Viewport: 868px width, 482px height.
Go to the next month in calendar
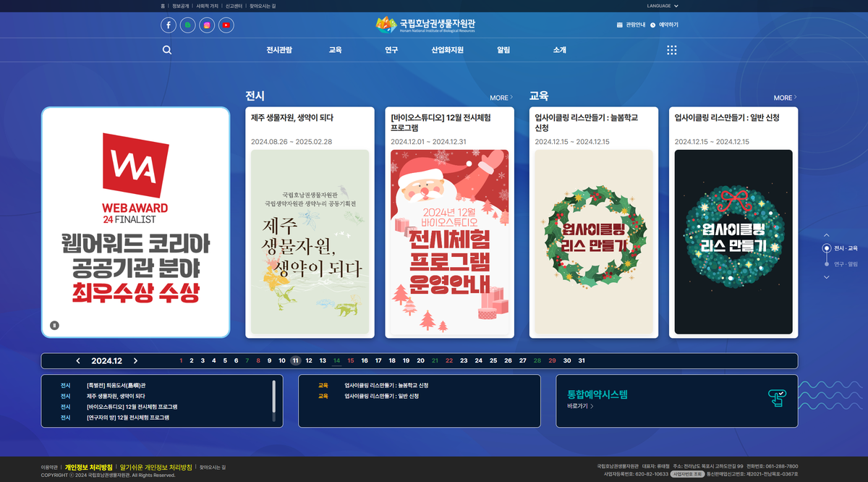pos(135,361)
